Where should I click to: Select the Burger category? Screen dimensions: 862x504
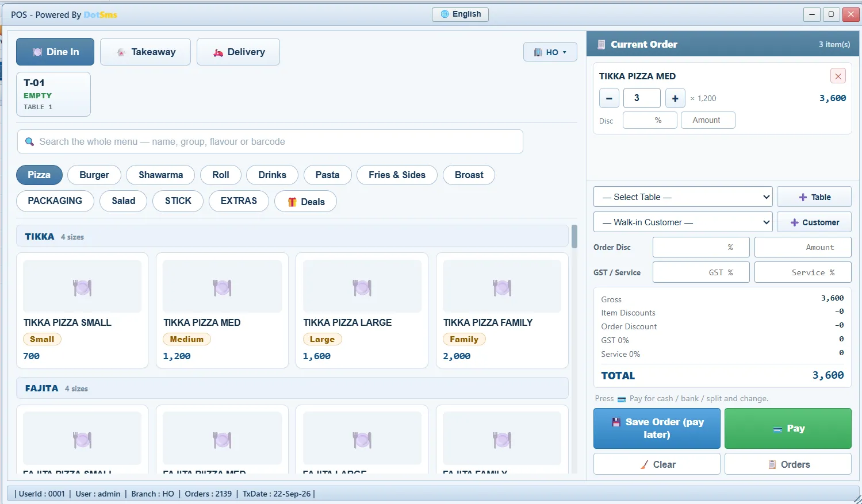(x=94, y=175)
